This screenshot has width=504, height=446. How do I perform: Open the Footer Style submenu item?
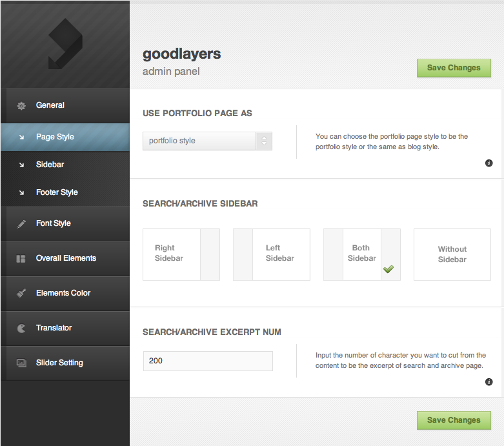coord(57,192)
